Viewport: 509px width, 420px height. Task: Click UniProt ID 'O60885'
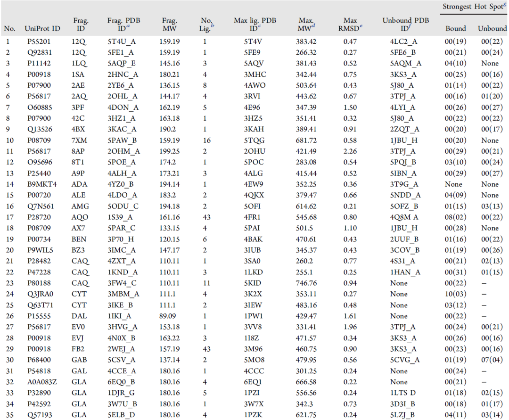40,107
